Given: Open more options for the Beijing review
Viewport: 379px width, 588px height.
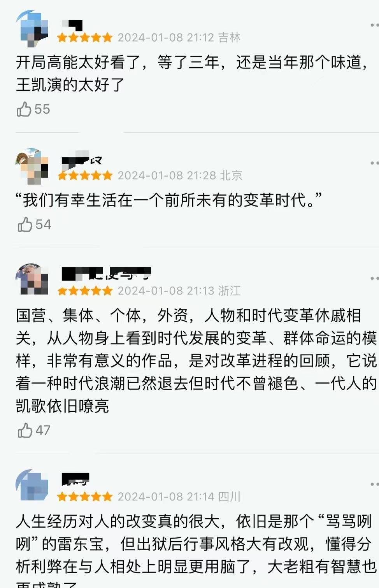Looking at the screenshot, I should 374,162.
